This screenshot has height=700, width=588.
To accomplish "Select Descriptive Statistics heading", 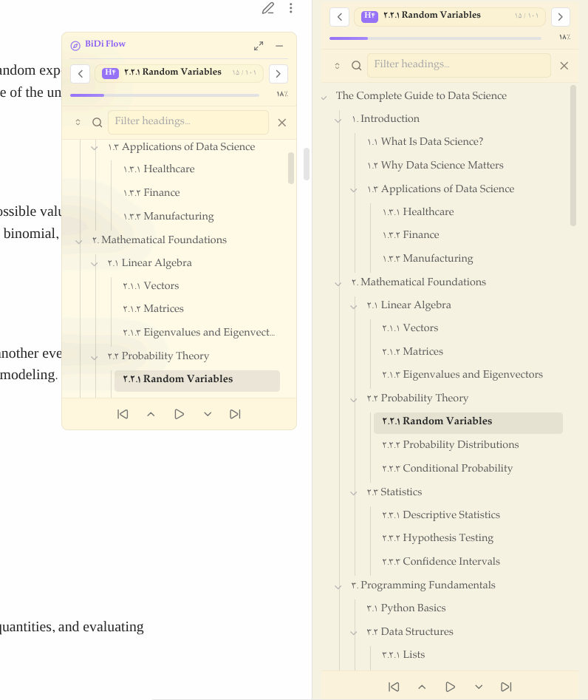I will 441,514.
